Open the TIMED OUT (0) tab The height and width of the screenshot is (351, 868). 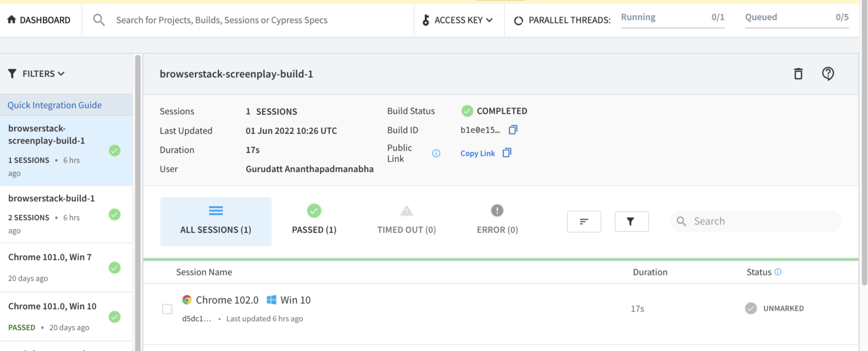tap(406, 220)
